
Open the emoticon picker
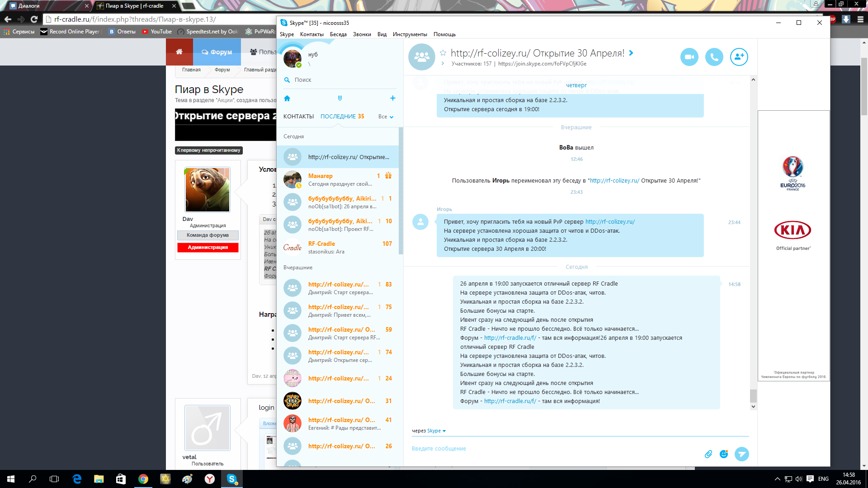724,454
